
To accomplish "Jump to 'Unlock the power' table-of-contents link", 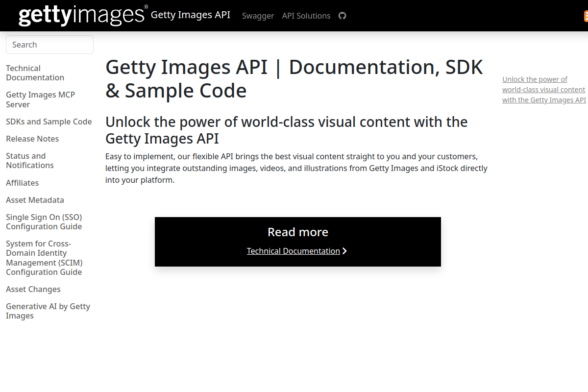I will point(544,90).
